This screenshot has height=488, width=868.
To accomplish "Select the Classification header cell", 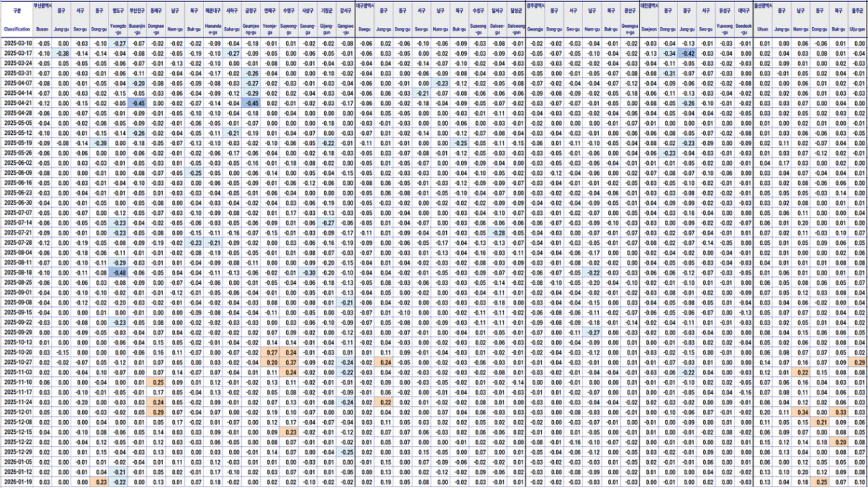I will pyautogui.click(x=17, y=29).
